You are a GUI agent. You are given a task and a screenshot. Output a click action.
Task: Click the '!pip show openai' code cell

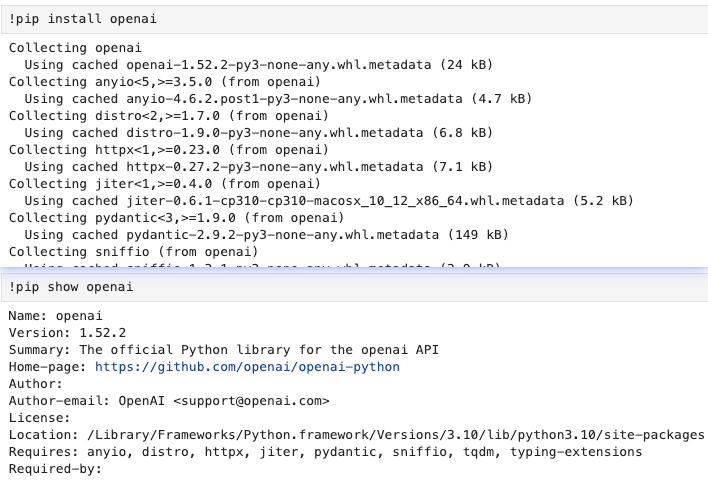pos(354,287)
